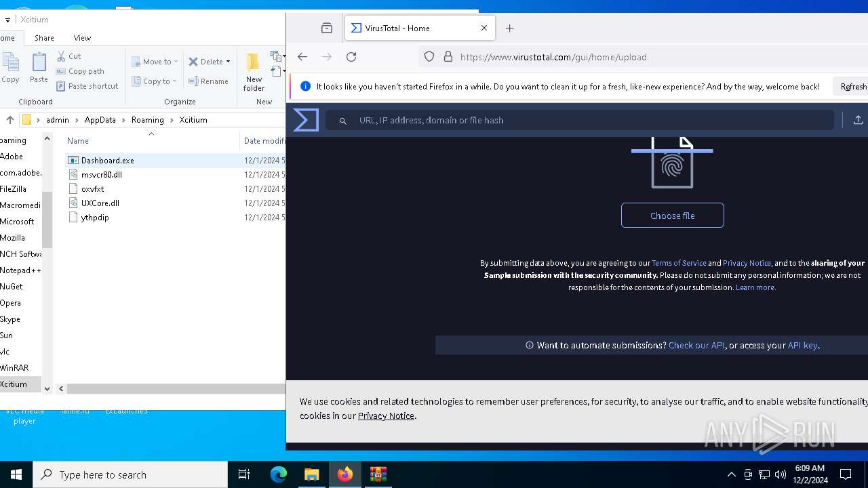
Task: Reload the VirusTotal page
Action: point(351,57)
